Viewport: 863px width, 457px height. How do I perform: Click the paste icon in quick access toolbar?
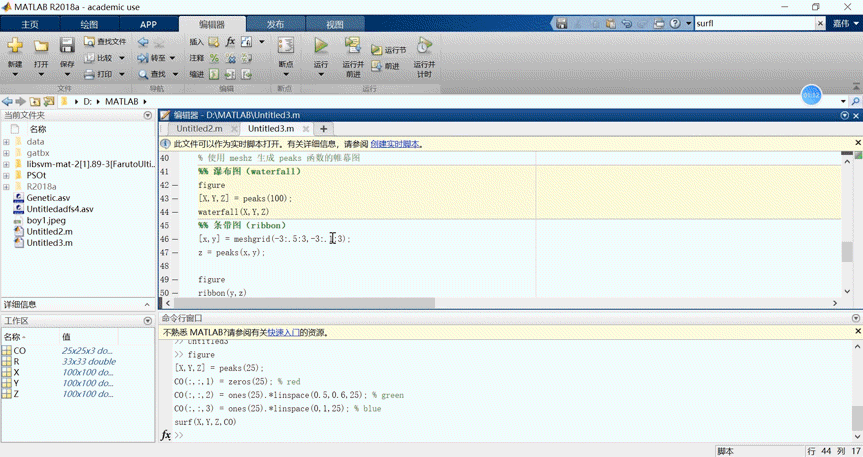[x=610, y=23]
